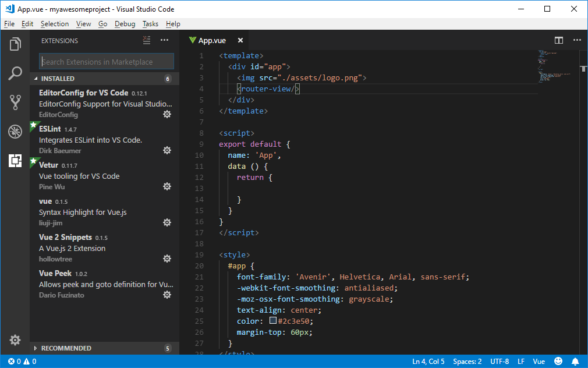Select language mode Vue in status bar

pyautogui.click(x=539, y=361)
